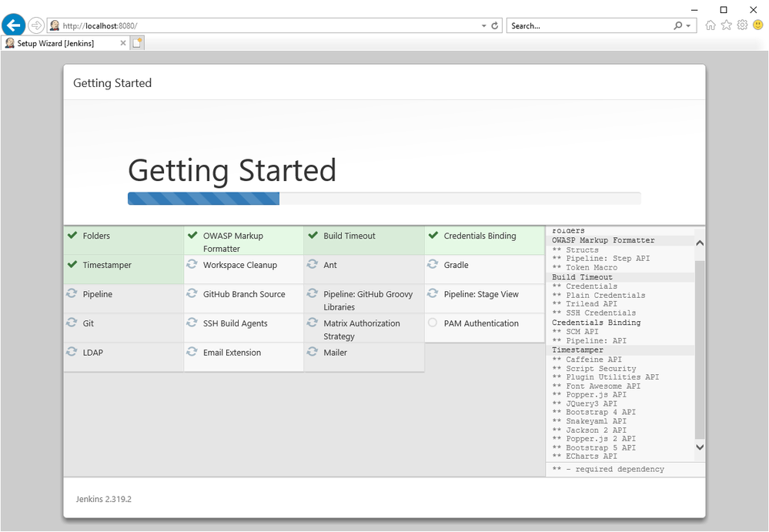769x532 pixels.
Task: Click the Email Extension plugin label
Action: tap(232, 353)
